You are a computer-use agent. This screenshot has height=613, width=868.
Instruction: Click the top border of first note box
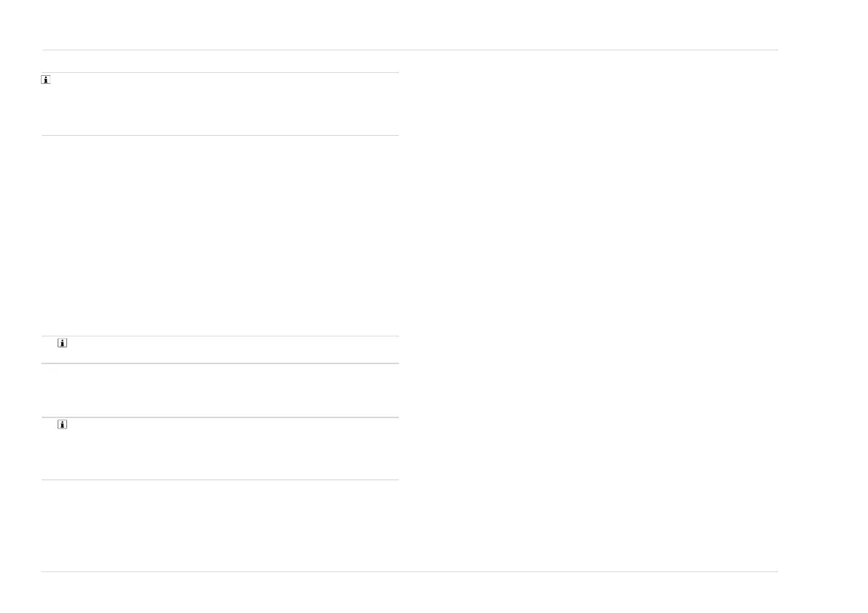tap(219, 73)
